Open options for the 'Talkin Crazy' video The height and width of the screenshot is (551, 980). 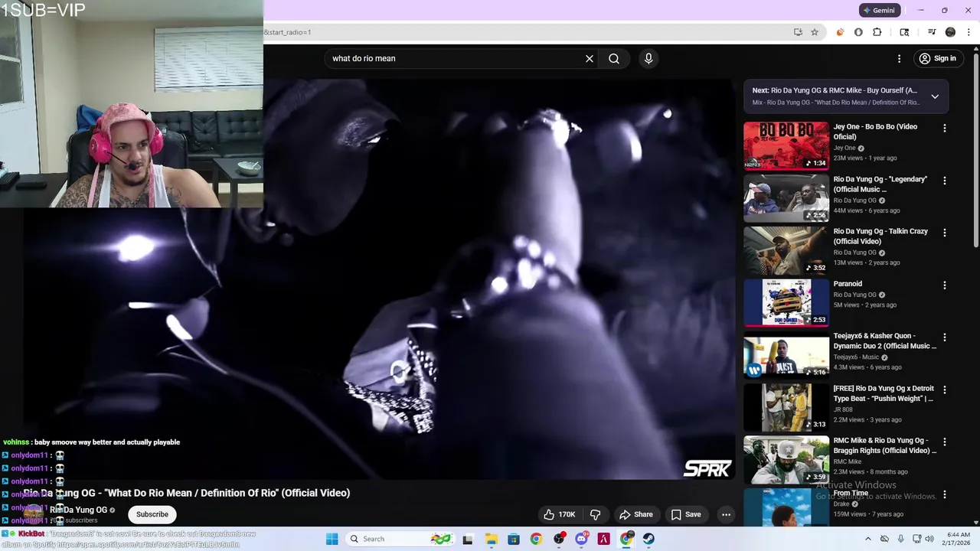click(x=944, y=233)
